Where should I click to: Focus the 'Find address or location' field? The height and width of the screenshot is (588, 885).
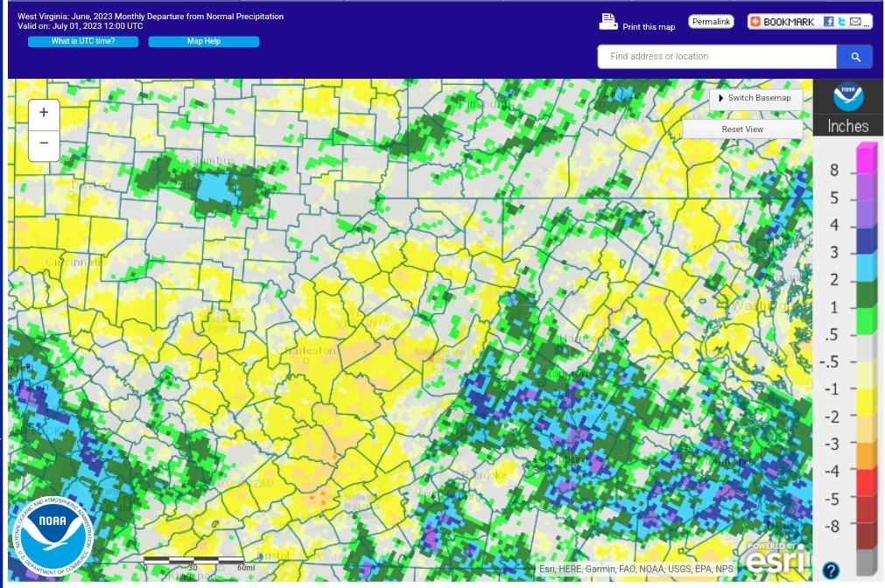pyautogui.click(x=717, y=57)
